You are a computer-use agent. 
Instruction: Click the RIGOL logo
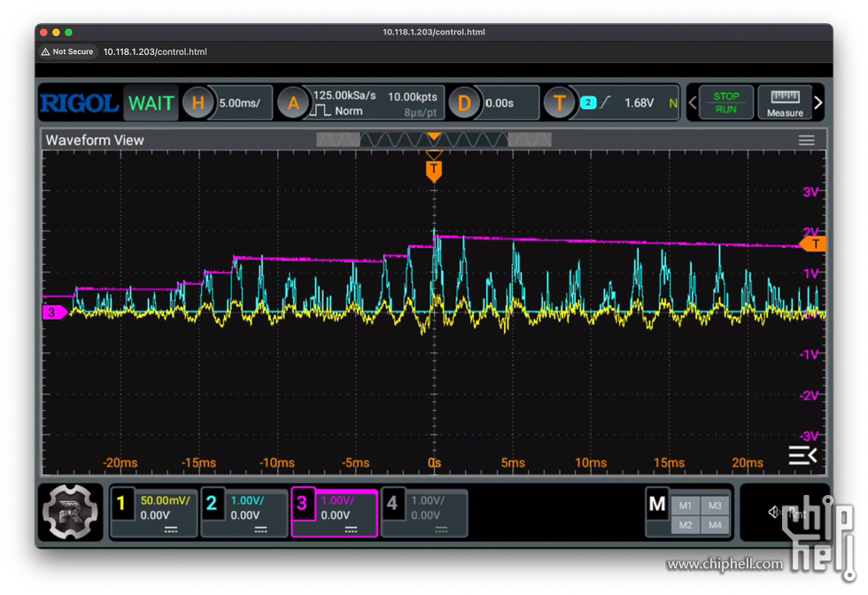tap(79, 104)
